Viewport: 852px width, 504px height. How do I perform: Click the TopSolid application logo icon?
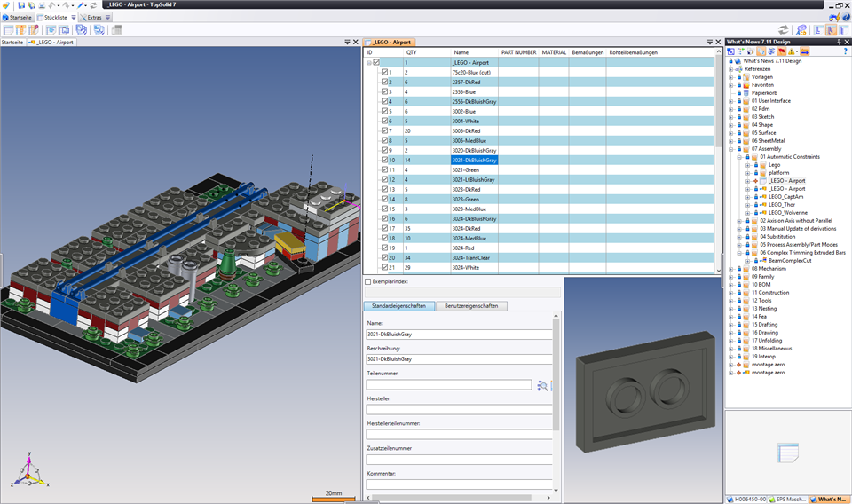coord(5,5)
